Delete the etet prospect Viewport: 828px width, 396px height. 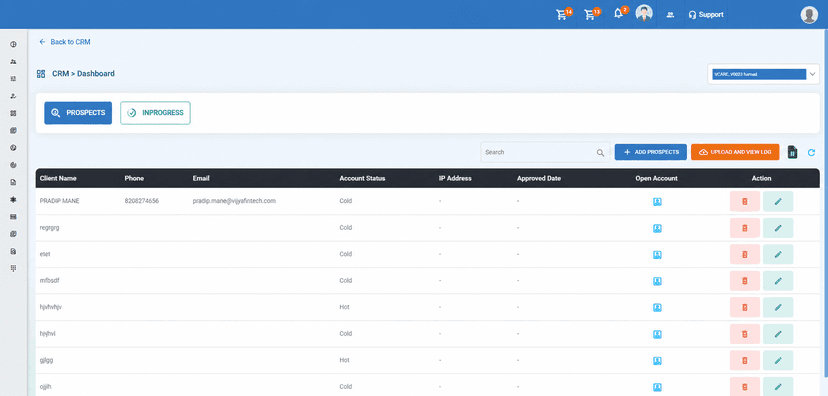745,254
